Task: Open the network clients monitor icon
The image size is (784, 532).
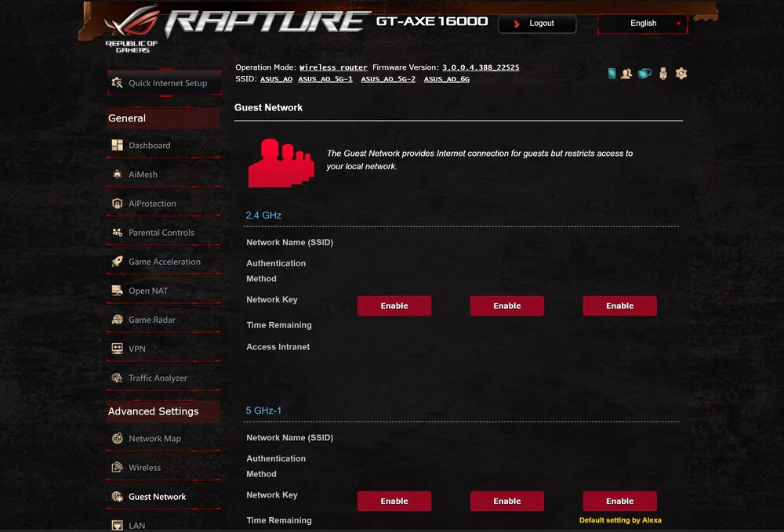Action: [x=644, y=74]
